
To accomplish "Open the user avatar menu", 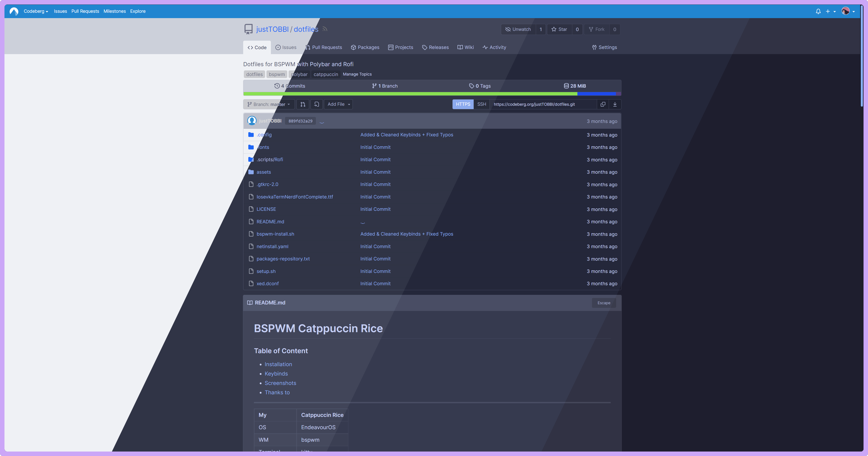I will [x=848, y=11].
